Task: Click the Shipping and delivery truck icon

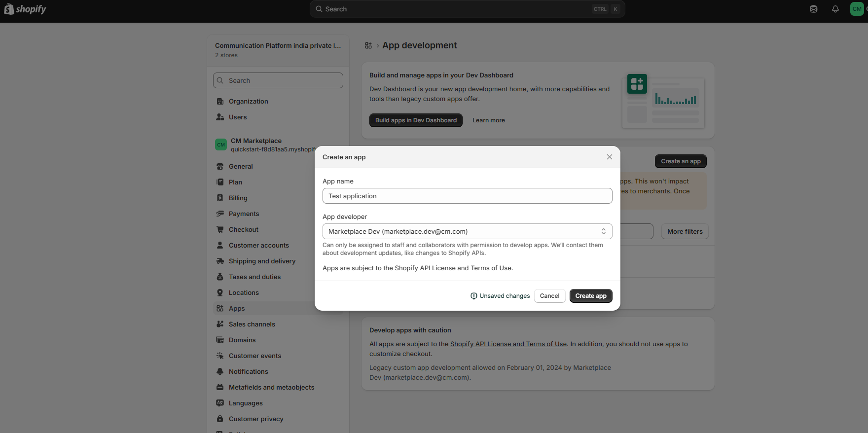Action: [220, 261]
